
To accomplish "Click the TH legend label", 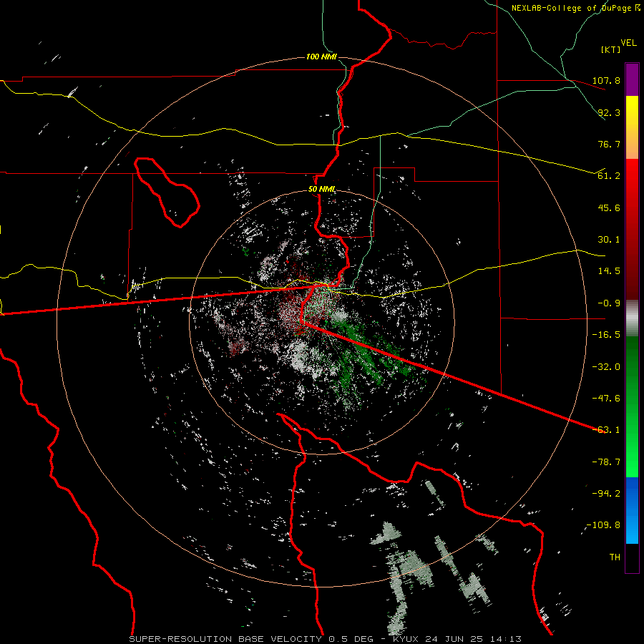I will tap(615, 557).
